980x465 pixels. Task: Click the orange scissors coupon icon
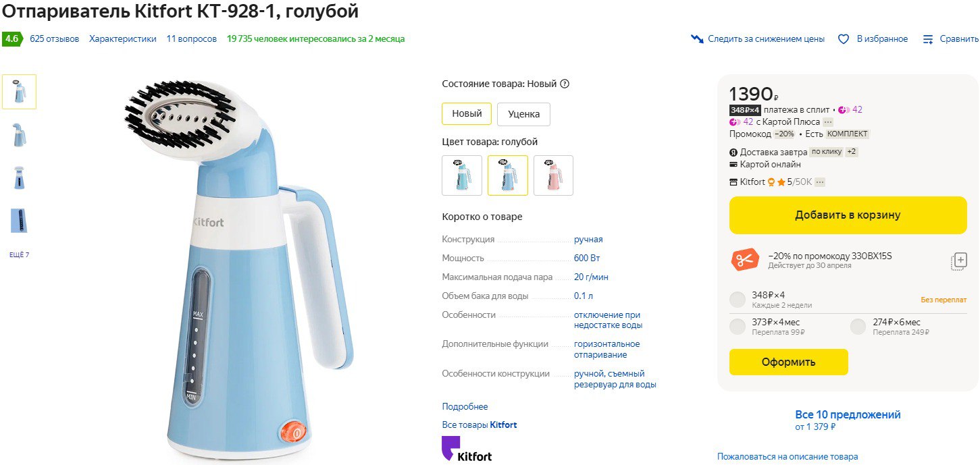[x=745, y=260]
